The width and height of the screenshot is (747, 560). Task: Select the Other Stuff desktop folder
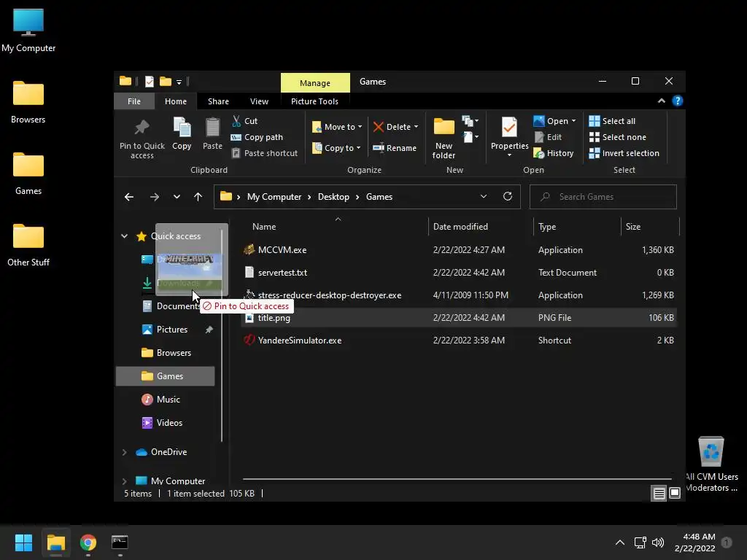28,245
